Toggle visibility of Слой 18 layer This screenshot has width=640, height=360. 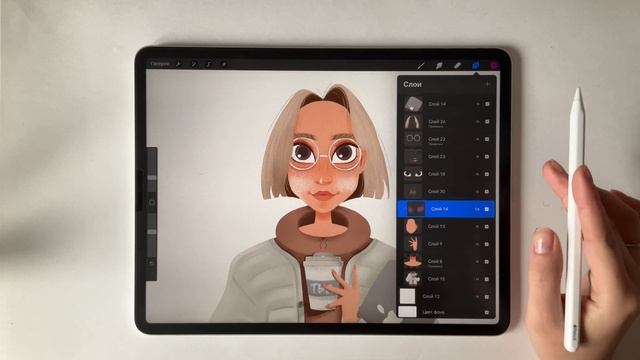[487, 174]
